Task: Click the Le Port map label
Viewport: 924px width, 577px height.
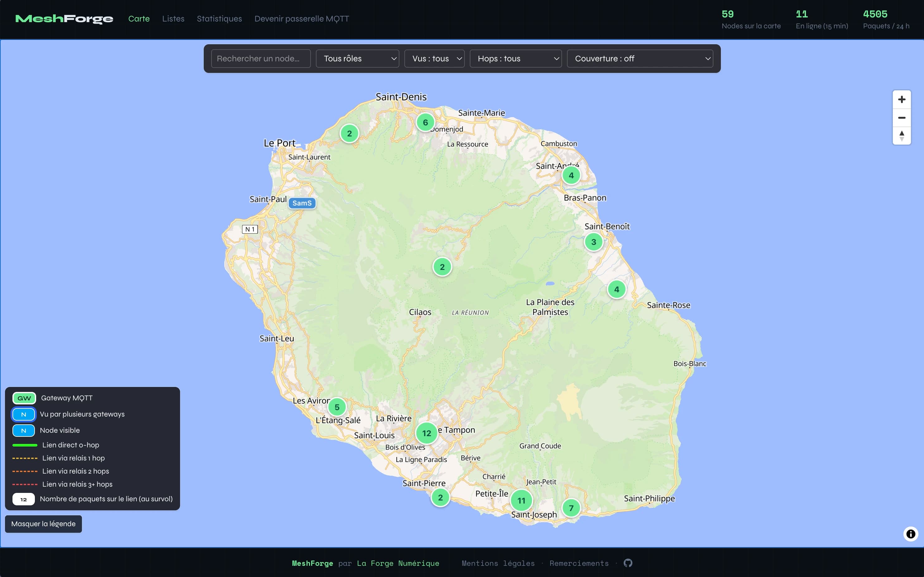Action: click(280, 143)
